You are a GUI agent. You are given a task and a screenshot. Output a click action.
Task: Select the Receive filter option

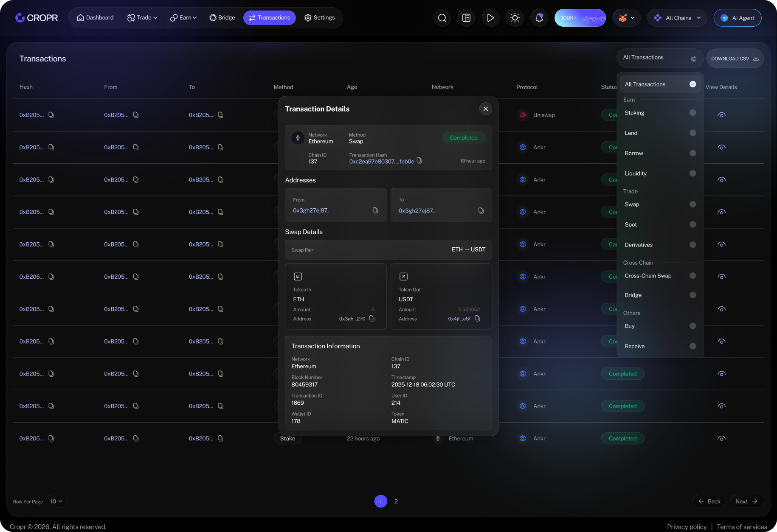click(660, 346)
